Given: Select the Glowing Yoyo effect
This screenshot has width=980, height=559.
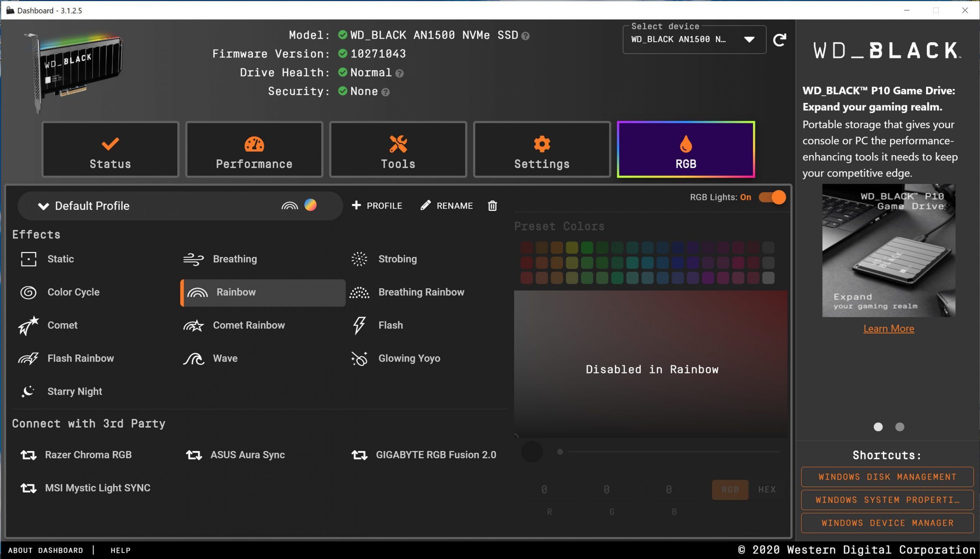Looking at the screenshot, I should [x=409, y=358].
